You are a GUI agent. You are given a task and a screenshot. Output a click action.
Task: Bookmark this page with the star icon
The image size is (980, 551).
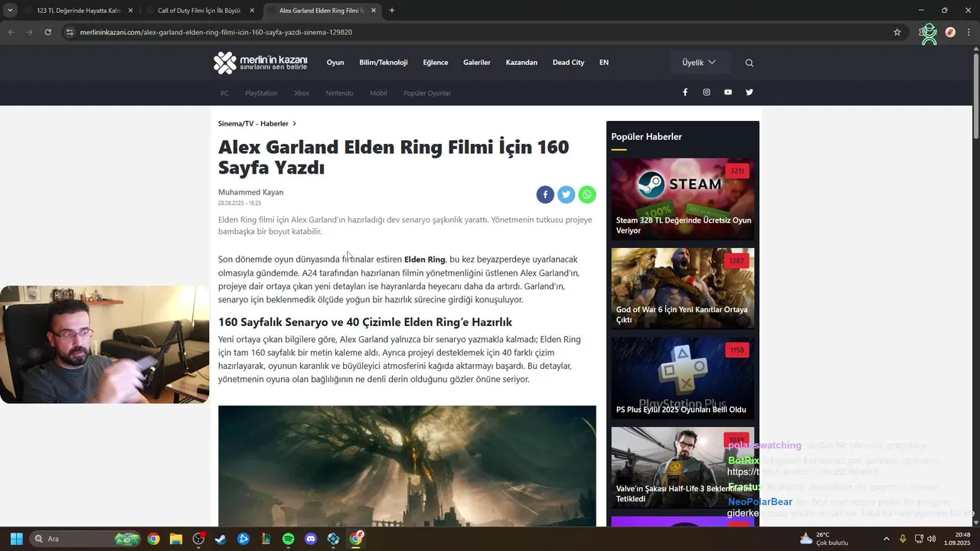click(x=897, y=32)
